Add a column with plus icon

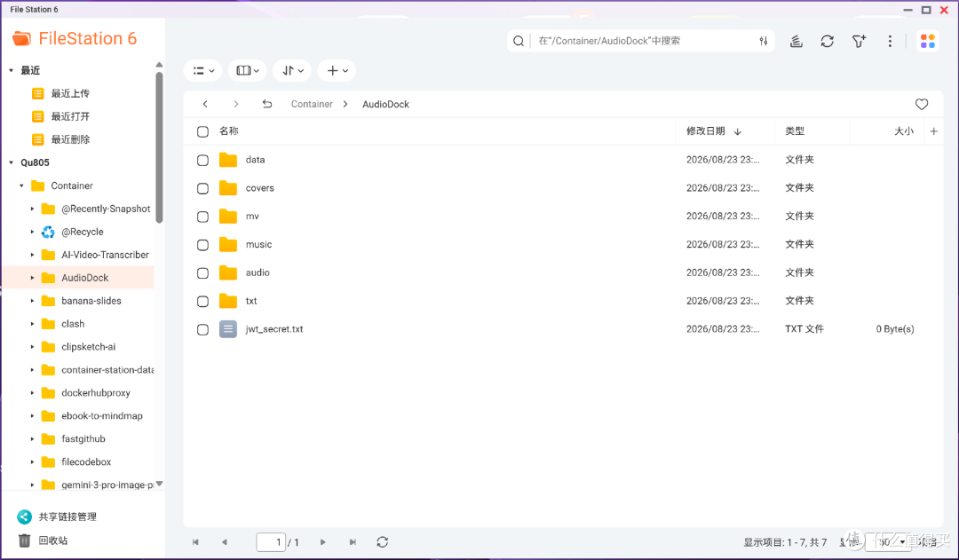(933, 130)
